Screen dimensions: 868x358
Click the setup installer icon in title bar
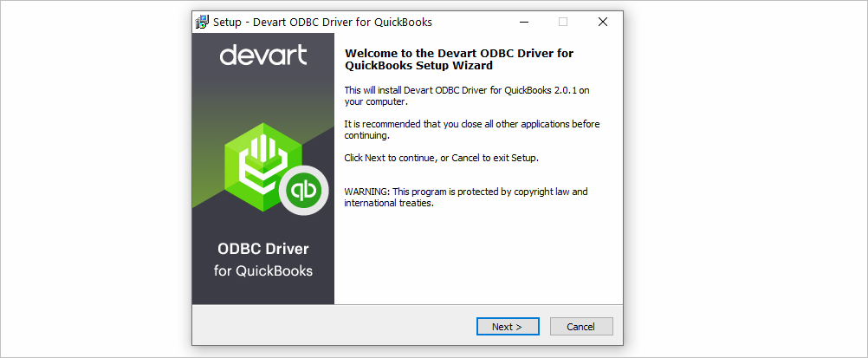[203, 23]
